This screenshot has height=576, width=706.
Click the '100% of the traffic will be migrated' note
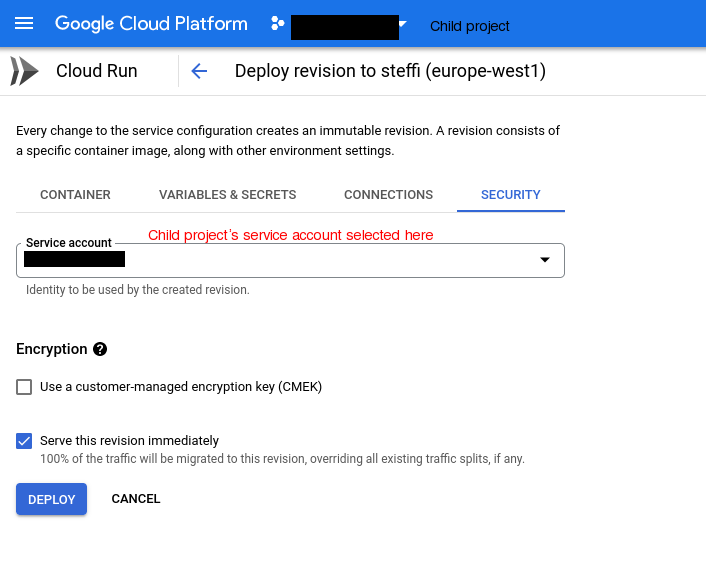coord(282,459)
